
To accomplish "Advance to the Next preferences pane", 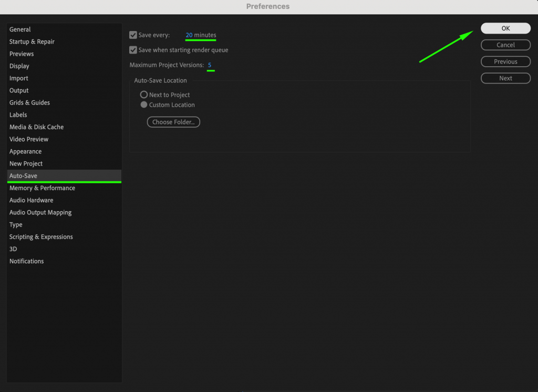I will [x=505, y=78].
